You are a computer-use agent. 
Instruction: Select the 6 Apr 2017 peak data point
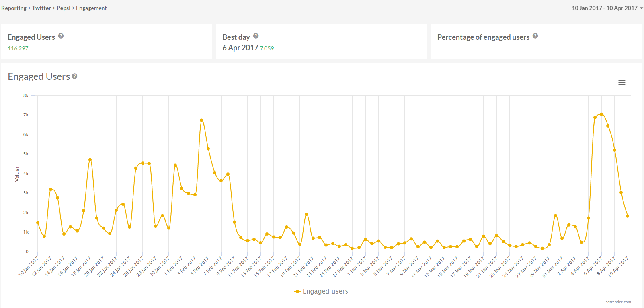[x=601, y=114]
